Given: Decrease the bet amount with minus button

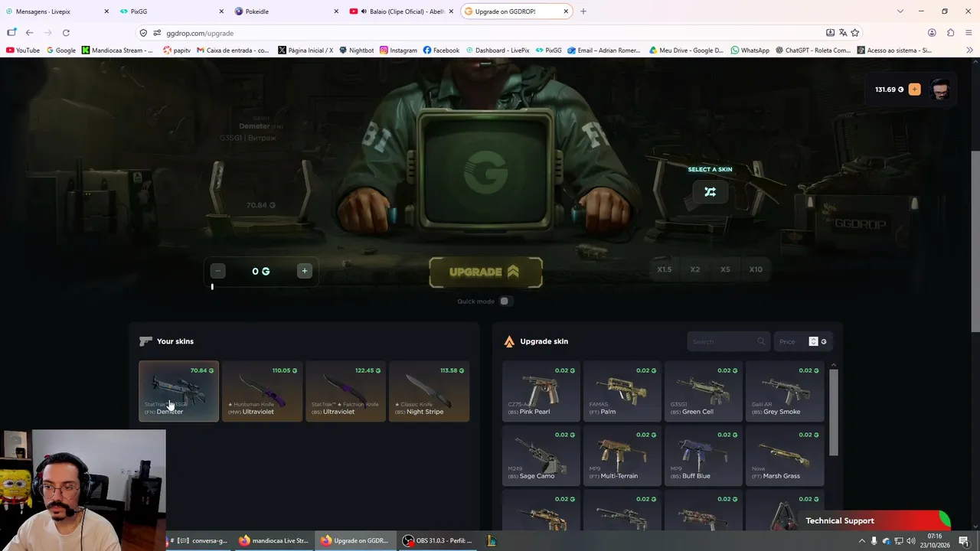Looking at the screenshot, I should (218, 271).
